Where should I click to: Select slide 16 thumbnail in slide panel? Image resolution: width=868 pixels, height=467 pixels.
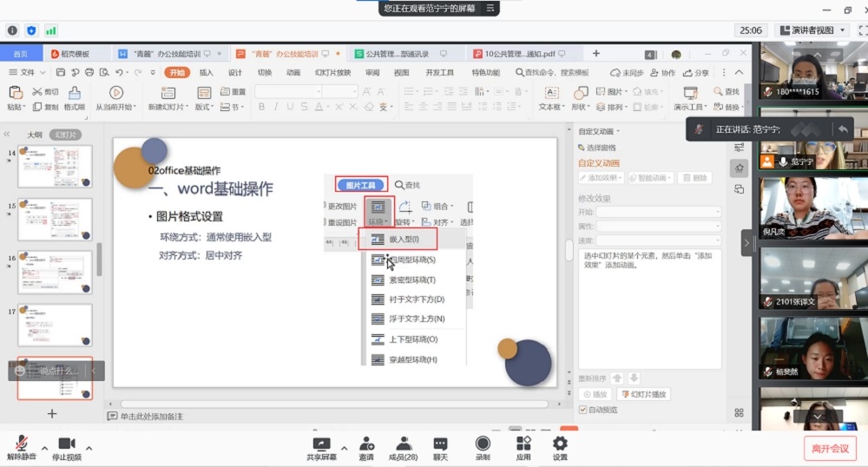click(x=55, y=273)
